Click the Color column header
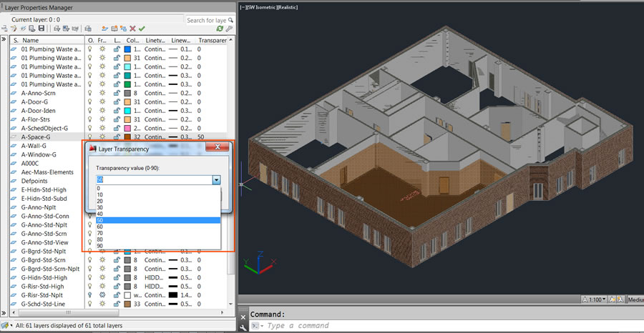This screenshot has height=333, width=644. (x=132, y=40)
